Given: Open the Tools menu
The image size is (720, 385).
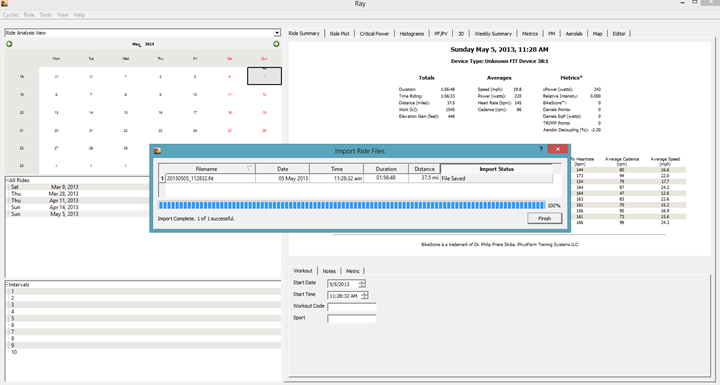Looking at the screenshot, I should coord(45,15).
